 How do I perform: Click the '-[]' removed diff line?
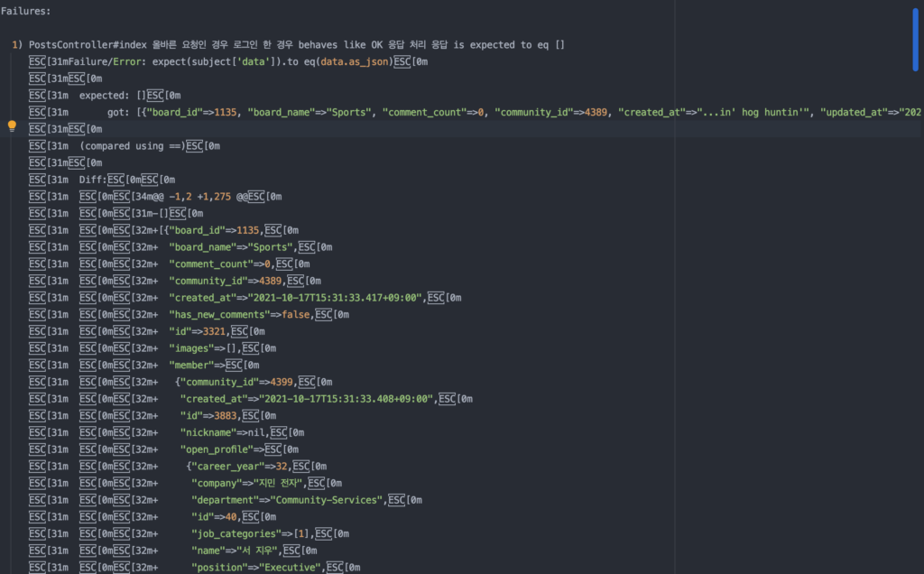coord(115,213)
